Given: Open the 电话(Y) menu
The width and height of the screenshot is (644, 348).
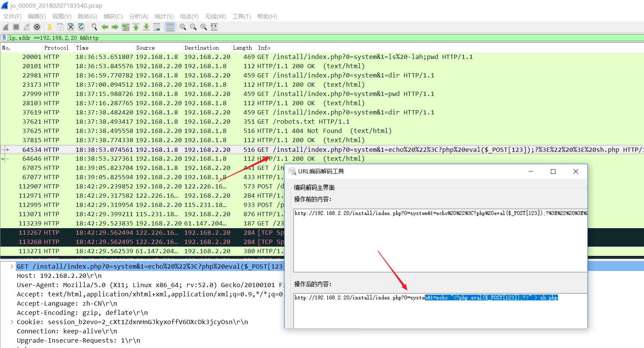Looking at the screenshot, I should [189, 16].
